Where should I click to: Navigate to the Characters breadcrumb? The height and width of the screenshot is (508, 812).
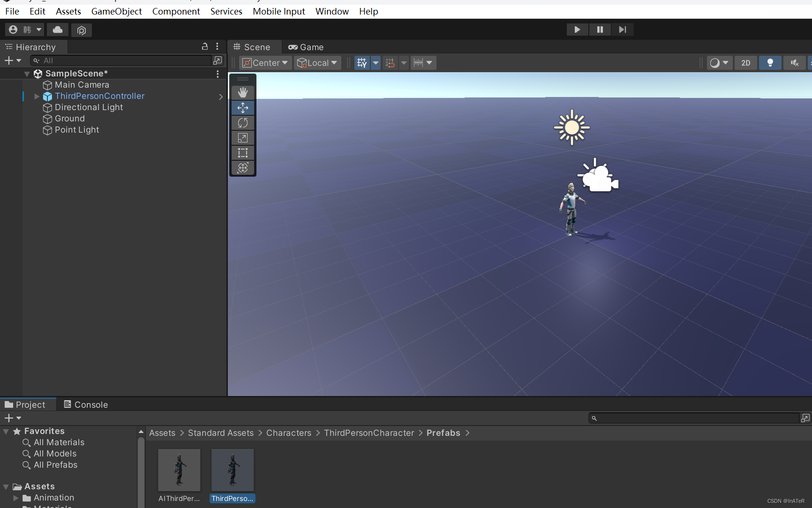click(288, 433)
